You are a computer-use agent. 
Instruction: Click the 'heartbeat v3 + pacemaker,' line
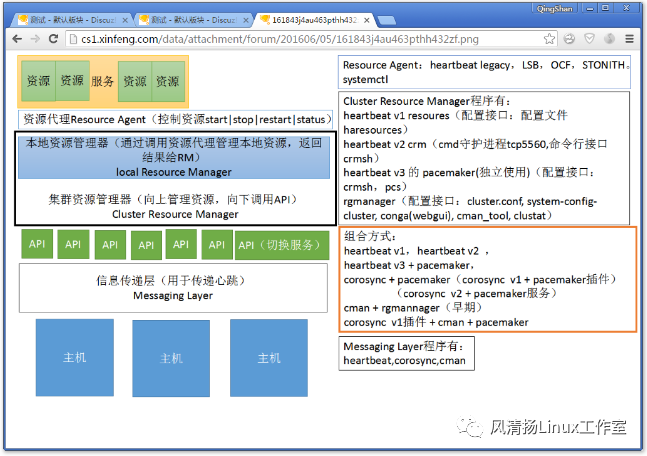[x=409, y=265]
